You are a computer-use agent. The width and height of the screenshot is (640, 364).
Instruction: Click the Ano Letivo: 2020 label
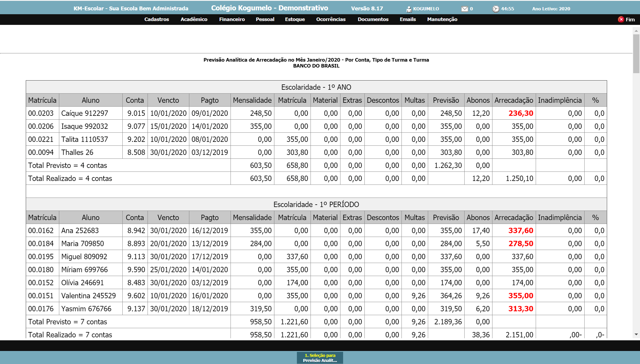coord(551,9)
